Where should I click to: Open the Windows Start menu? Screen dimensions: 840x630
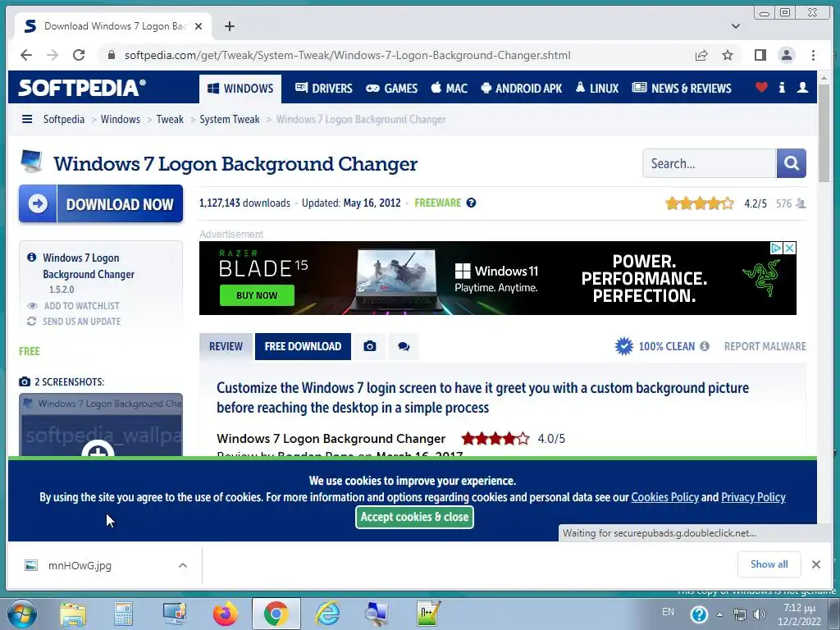[x=21, y=614]
